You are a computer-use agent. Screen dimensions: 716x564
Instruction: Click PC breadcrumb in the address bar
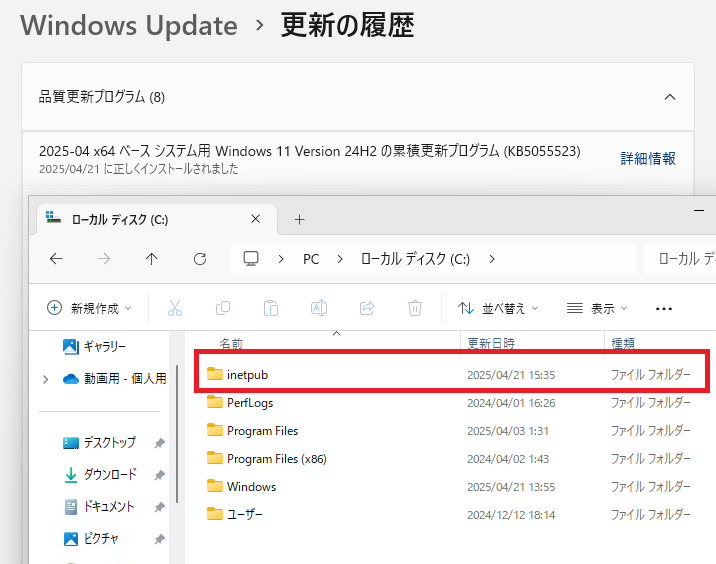tap(311, 259)
